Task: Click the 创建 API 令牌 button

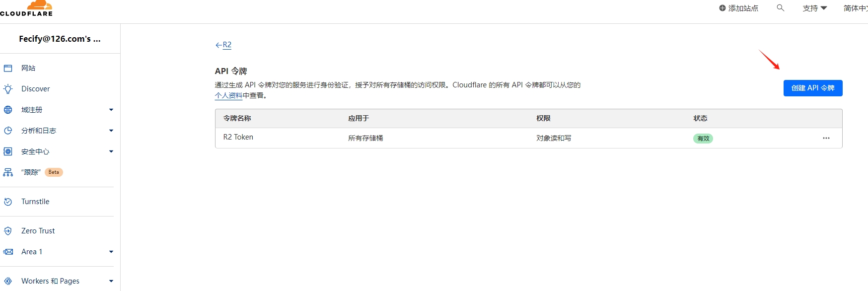Action: [813, 88]
